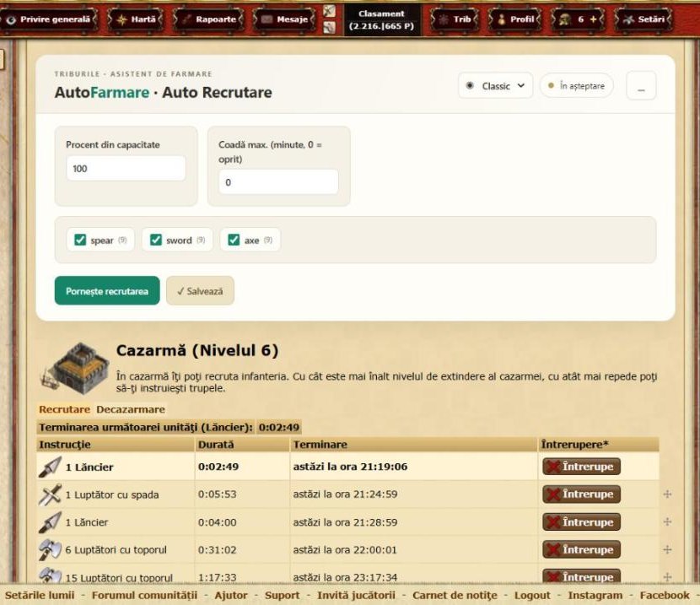Click the plus icon next to the premium count 6
Screen dimensions: 700x605
(593, 19)
